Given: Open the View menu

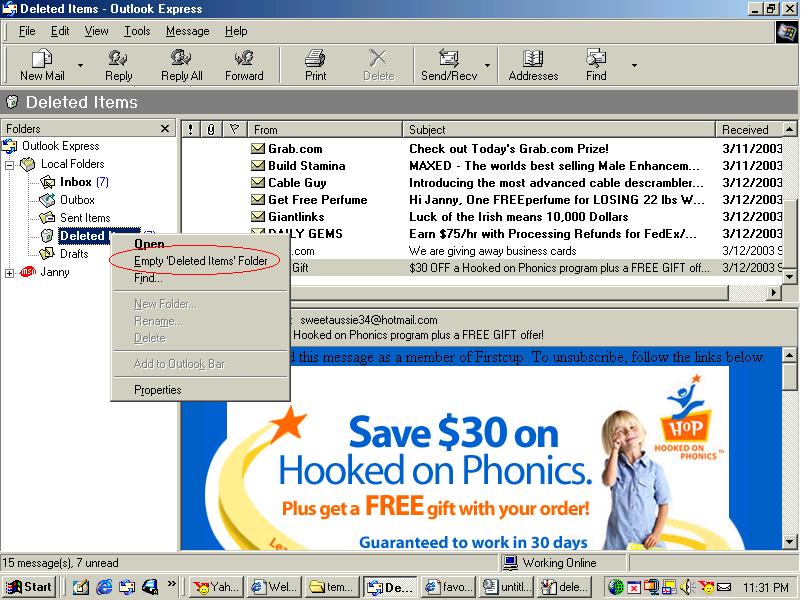Looking at the screenshot, I should tap(96, 31).
